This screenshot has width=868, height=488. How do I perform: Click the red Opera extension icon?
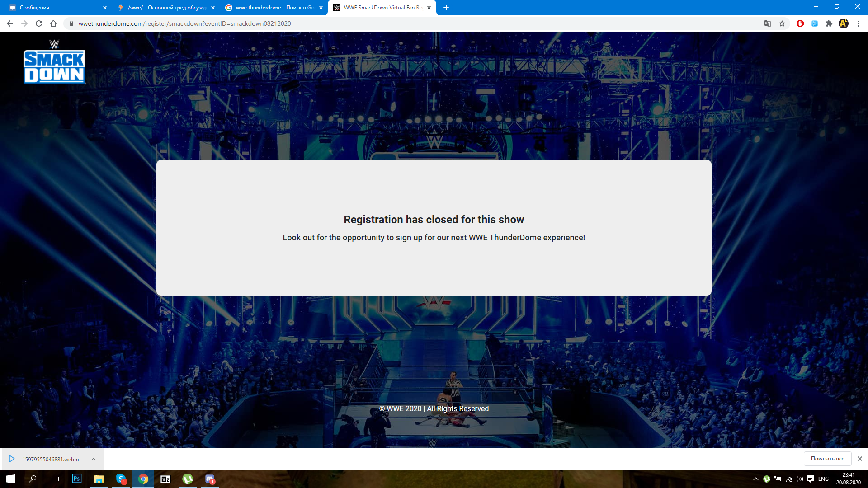(x=800, y=23)
